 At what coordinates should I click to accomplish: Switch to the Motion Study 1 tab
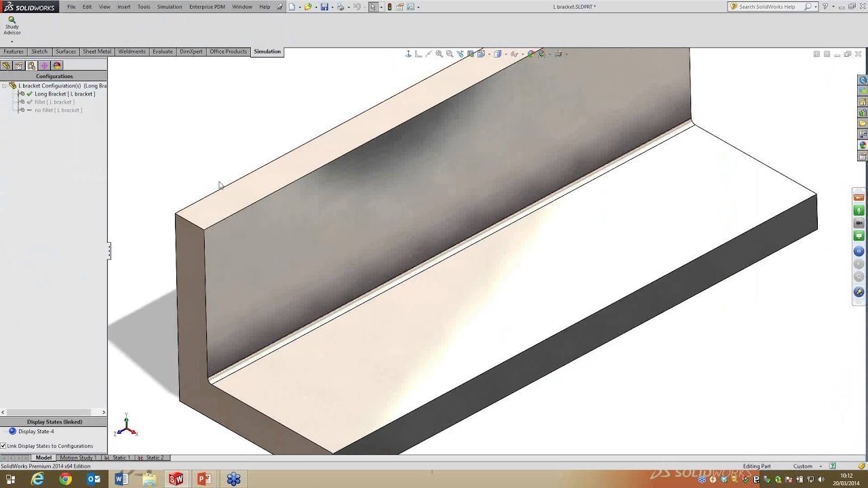(x=77, y=457)
